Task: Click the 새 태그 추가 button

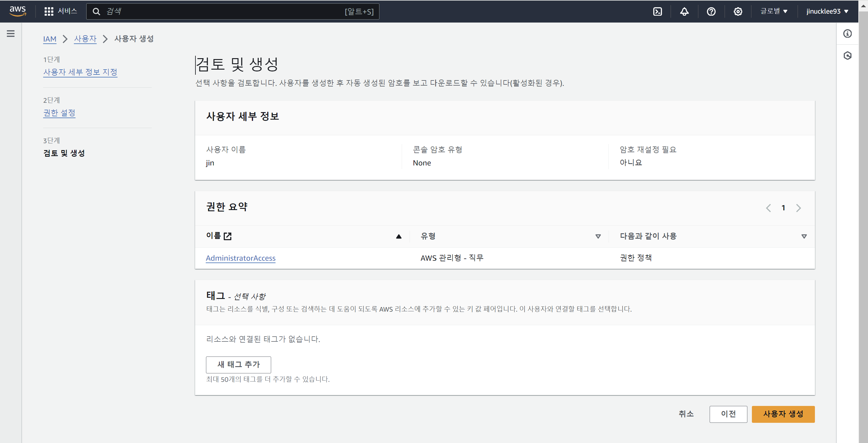Action: pyautogui.click(x=238, y=365)
